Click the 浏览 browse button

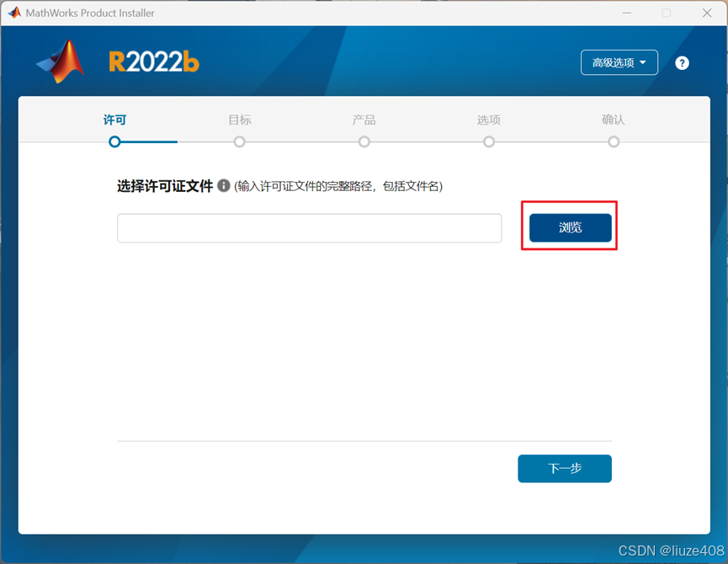[x=569, y=226]
